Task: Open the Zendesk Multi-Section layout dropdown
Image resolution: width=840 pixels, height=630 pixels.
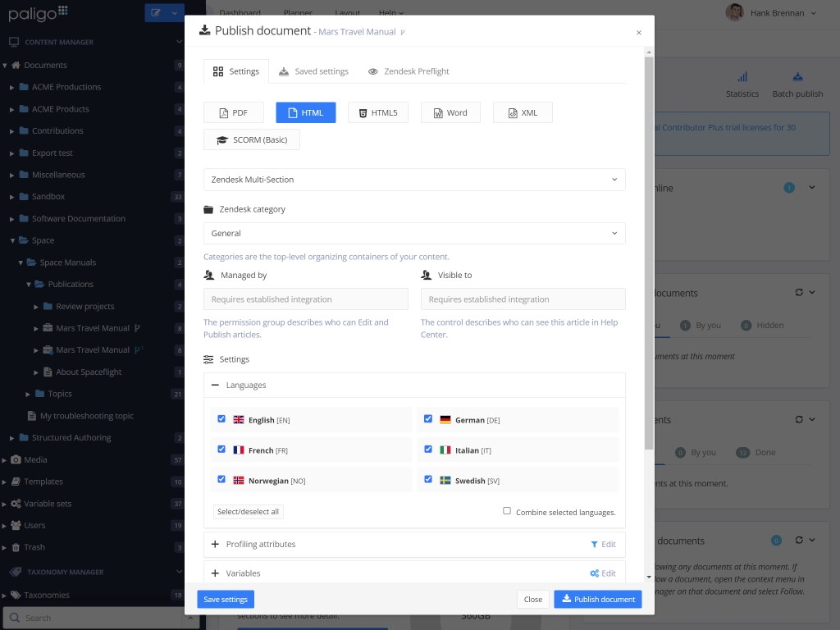Action: (414, 180)
